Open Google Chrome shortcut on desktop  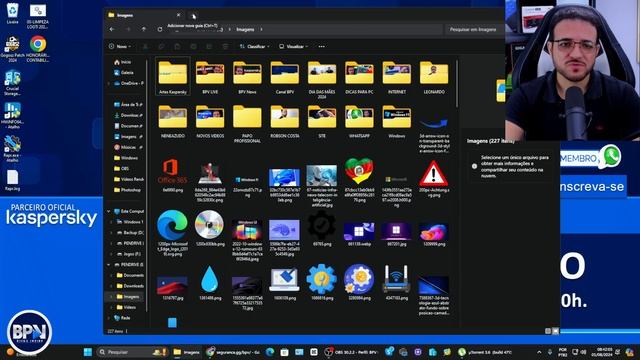[x=38, y=49]
